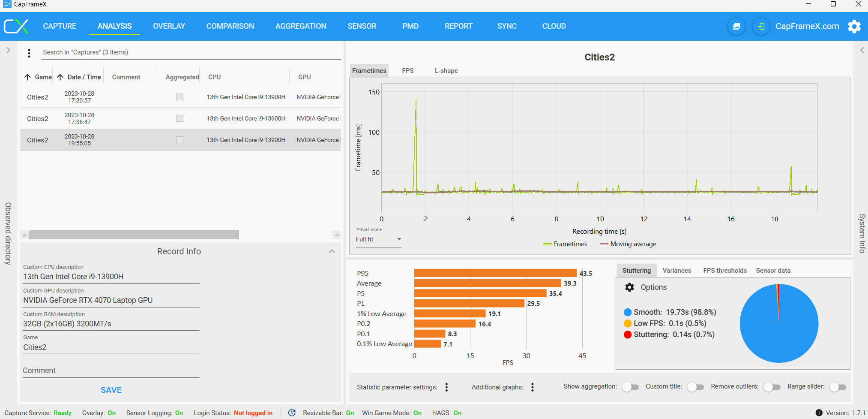Select the Cities2 capture from 19:55:05

(x=180, y=140)
